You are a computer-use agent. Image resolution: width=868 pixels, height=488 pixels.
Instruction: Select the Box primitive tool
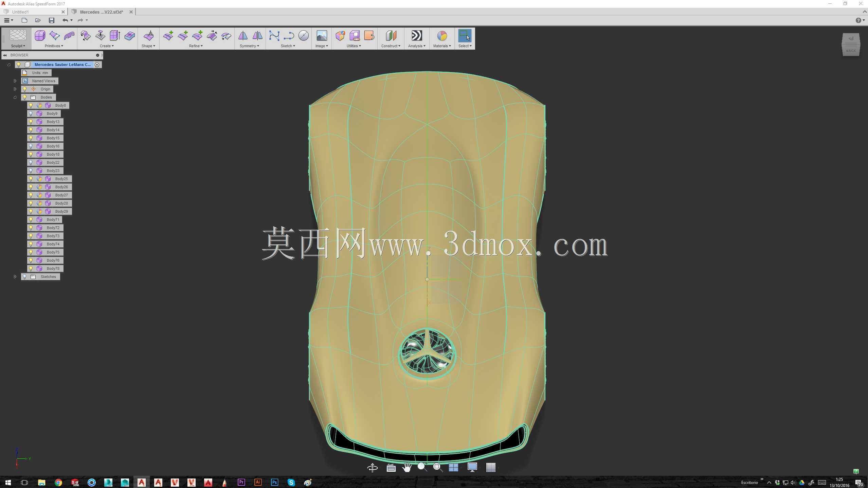point(40,35)
